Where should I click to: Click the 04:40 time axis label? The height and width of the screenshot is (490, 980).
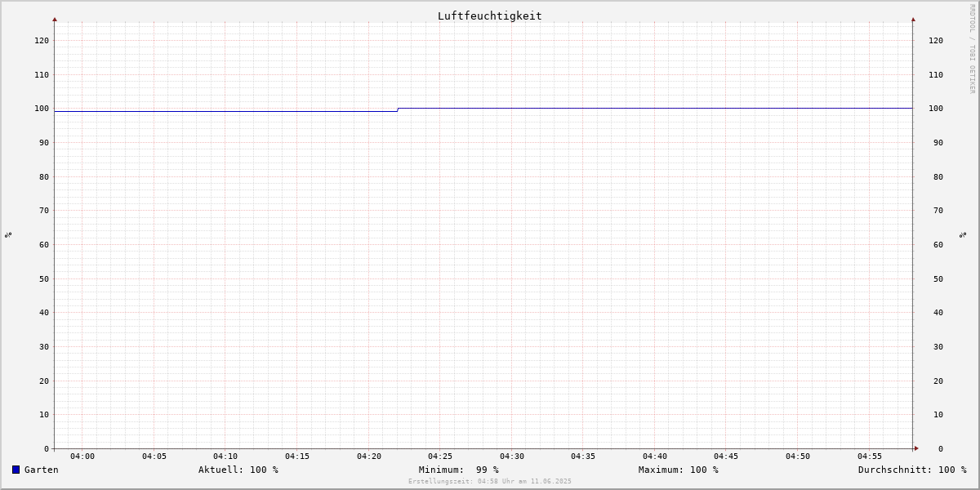point(655,457)
